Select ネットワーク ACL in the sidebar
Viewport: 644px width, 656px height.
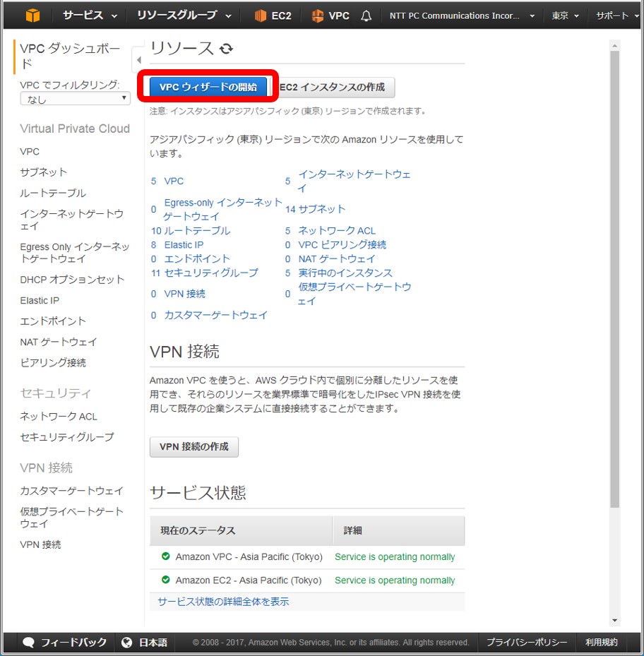click(x=59, y=417)
